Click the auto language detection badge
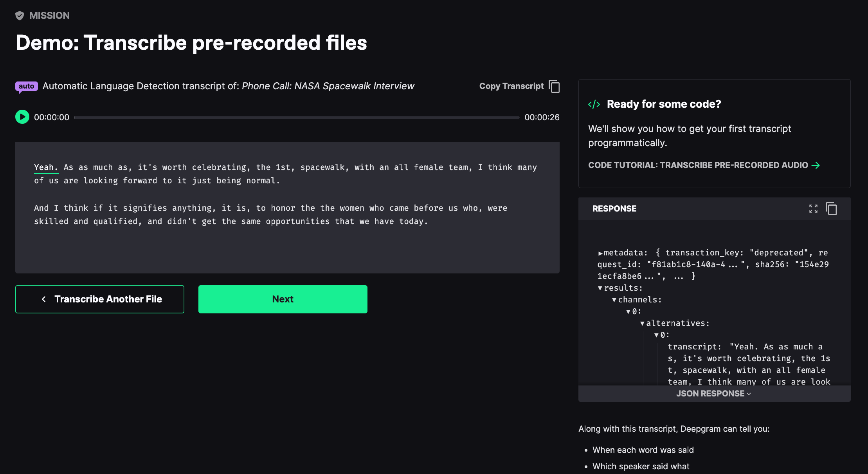The image size is (868, 474). click(26, 86)
